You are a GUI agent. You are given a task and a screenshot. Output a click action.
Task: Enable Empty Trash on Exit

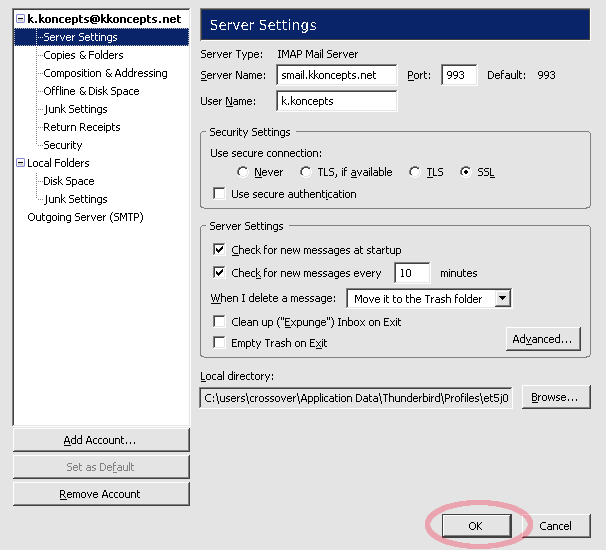click(x=219, y=342)
